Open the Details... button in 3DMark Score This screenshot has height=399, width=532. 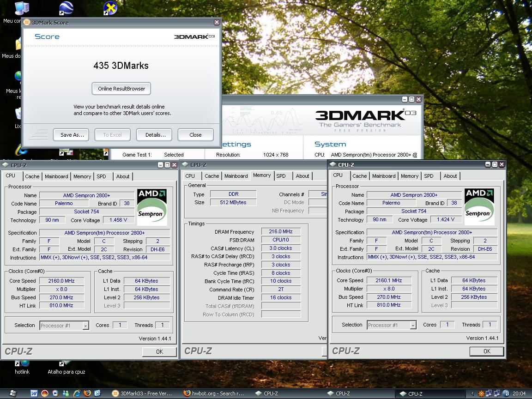(154, 135)
